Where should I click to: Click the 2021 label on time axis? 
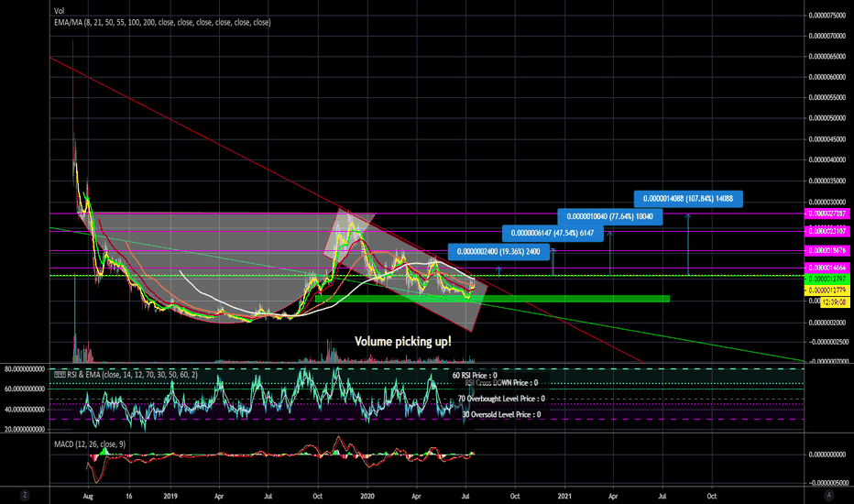(564, 496)
